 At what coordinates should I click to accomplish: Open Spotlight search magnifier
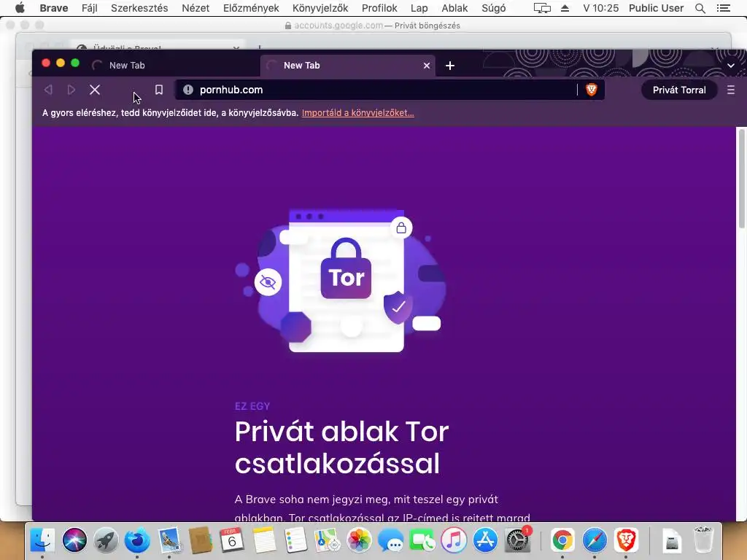(700, 8)
